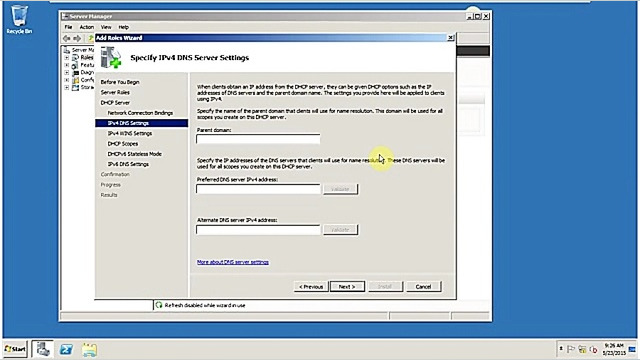Screen dimensions: 640x360
Task: Click the network tray icon
Action: [582, 349]
